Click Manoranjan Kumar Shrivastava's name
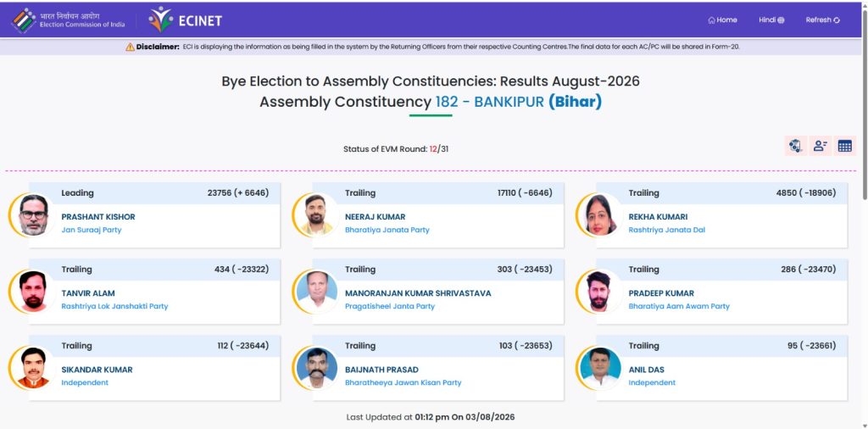Screen dimensions: 868x429 tap(418, 293)
